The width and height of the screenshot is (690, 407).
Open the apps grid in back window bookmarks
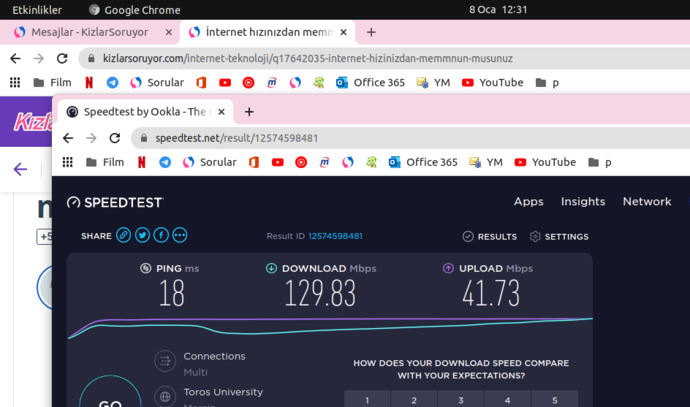15,83
